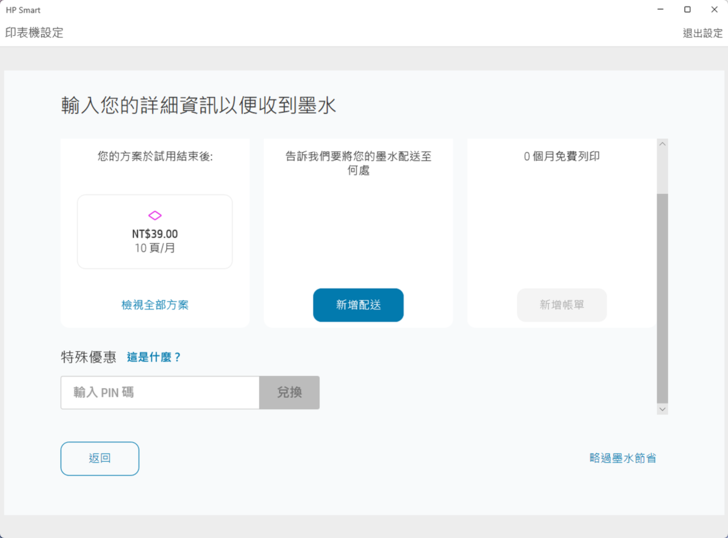Close the HP Smart window
728x538 pixels.
coord(713,10)
